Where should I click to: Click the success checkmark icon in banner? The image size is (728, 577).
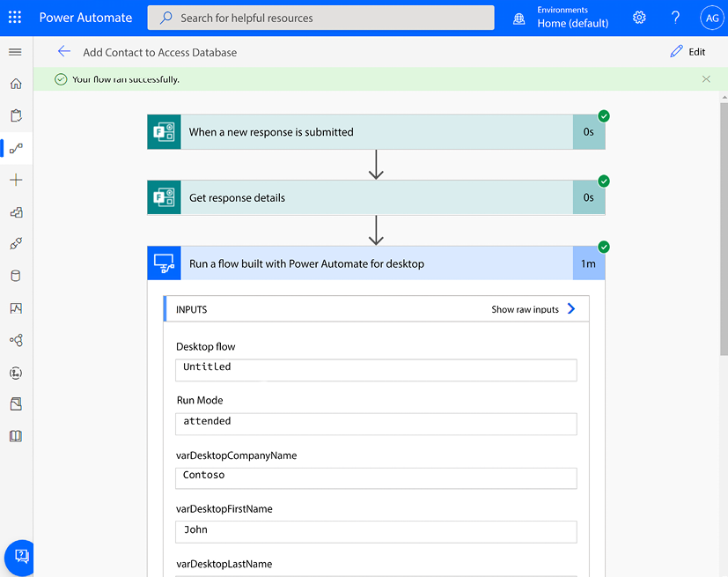tap(61, 79)
